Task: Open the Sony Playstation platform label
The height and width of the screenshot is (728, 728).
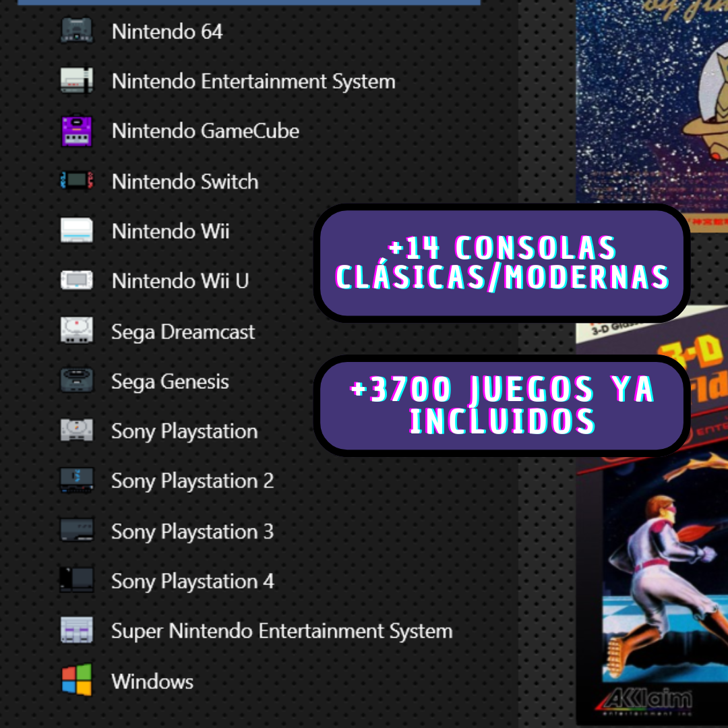Action: (184, 431)
